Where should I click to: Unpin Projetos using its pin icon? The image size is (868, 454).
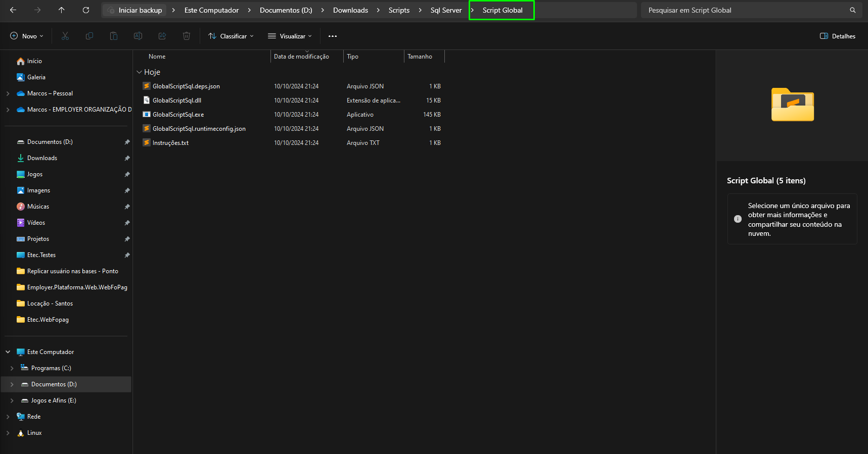[127, 239]
